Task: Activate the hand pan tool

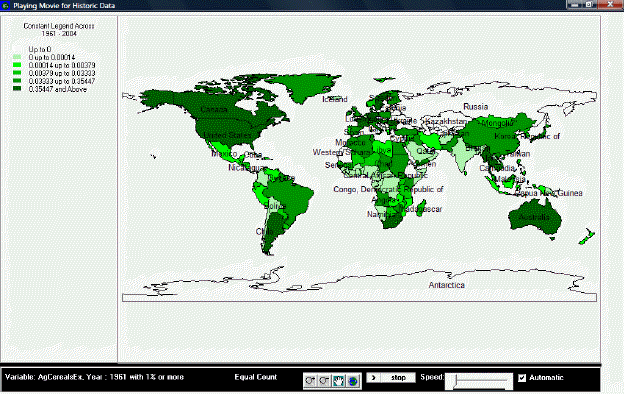Action: [339, 381]
